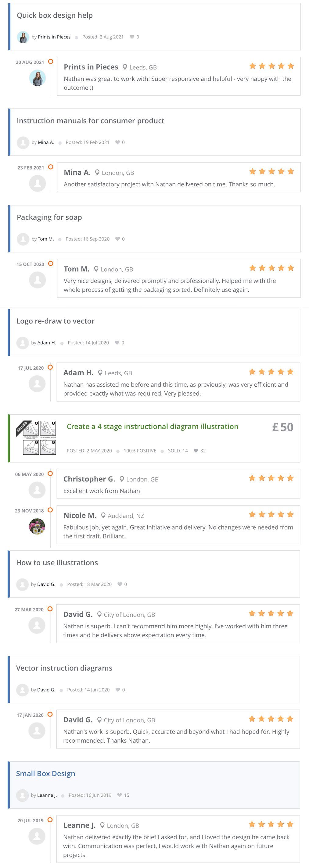Screen dimensions: 309x868
Task: Open the instructional diagram offer thumbnail
Action: tap(36, 438)
